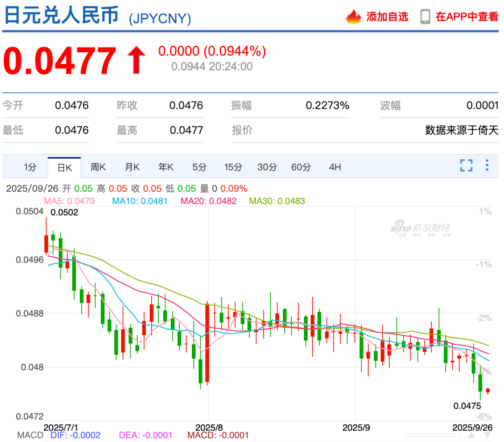Expand chart with the fullscreen icon
Viewport: 504px width, 442px height.
coord(466,166)
